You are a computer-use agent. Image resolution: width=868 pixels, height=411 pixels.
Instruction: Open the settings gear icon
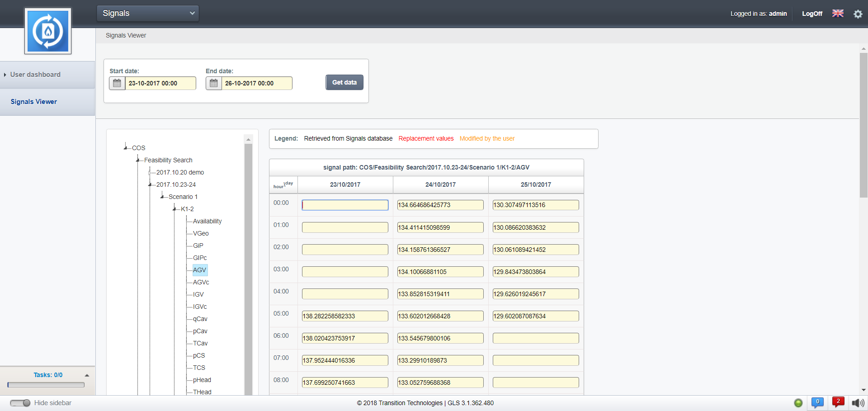tap(858, 14)
